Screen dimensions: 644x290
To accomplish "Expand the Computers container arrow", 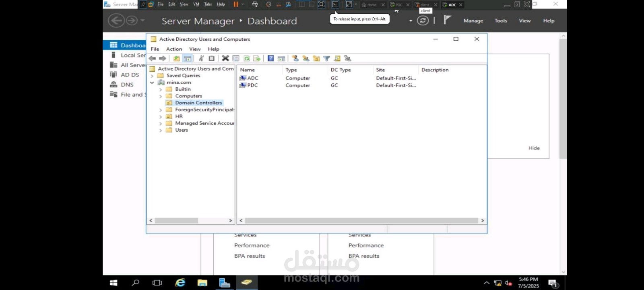I will (161, 96).
